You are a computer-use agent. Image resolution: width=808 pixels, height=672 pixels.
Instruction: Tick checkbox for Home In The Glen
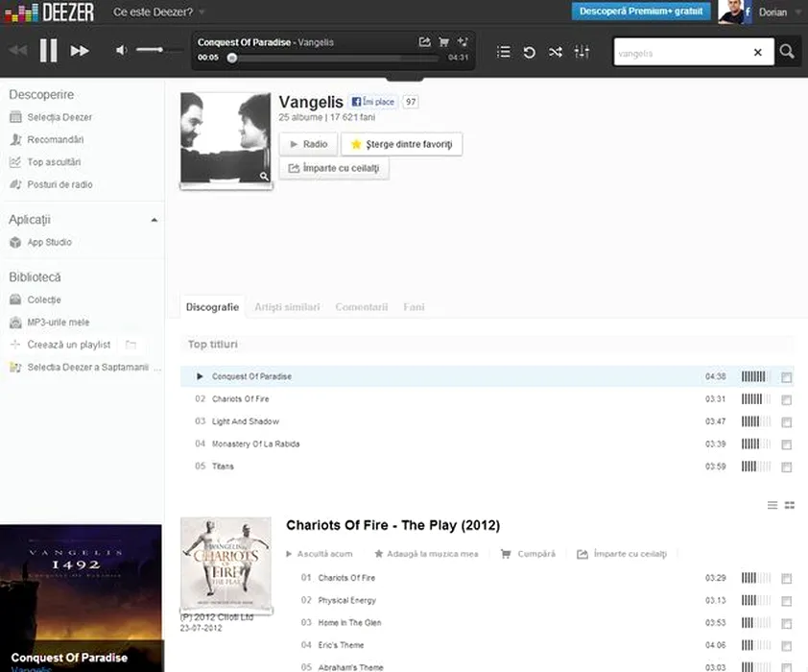point(786,624)
